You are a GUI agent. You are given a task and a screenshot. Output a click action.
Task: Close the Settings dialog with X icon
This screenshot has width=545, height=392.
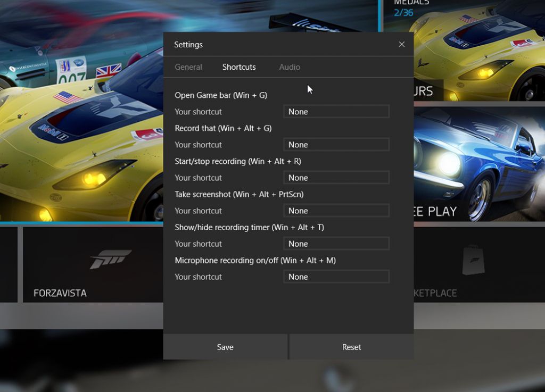pyautogui.click(x=401, y=44)
